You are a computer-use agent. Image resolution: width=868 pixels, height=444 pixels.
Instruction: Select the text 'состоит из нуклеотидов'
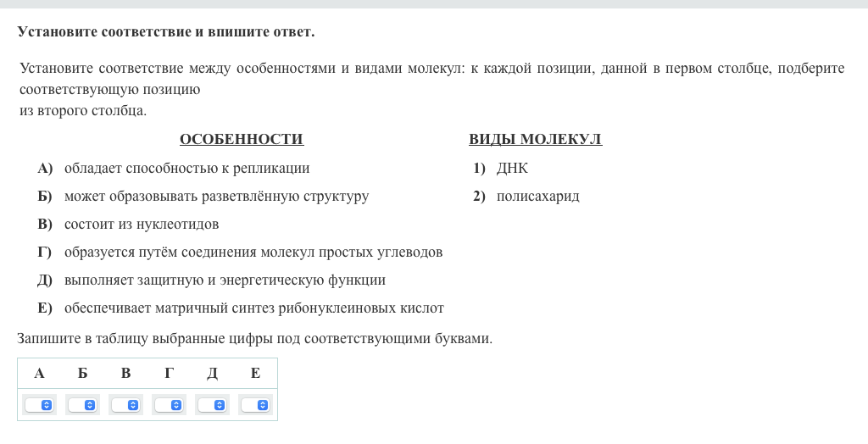click(x=142, y=224)
